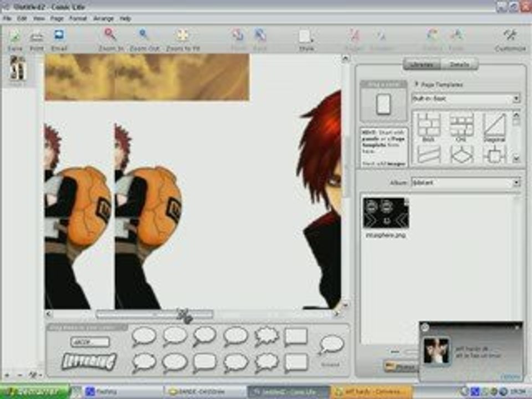532x399 pixels.
Task: Click the Zoom to Fit icon
Action: tap(182, 35)
